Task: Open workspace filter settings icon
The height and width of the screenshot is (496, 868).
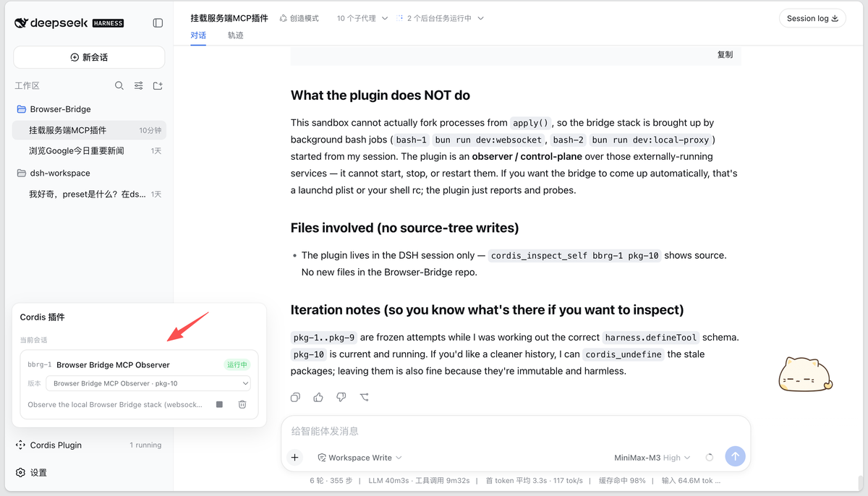Action: point(138,85)
